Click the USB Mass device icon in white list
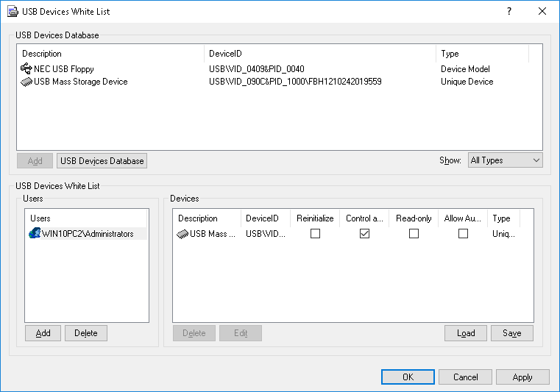 click(x=182, y=234)
